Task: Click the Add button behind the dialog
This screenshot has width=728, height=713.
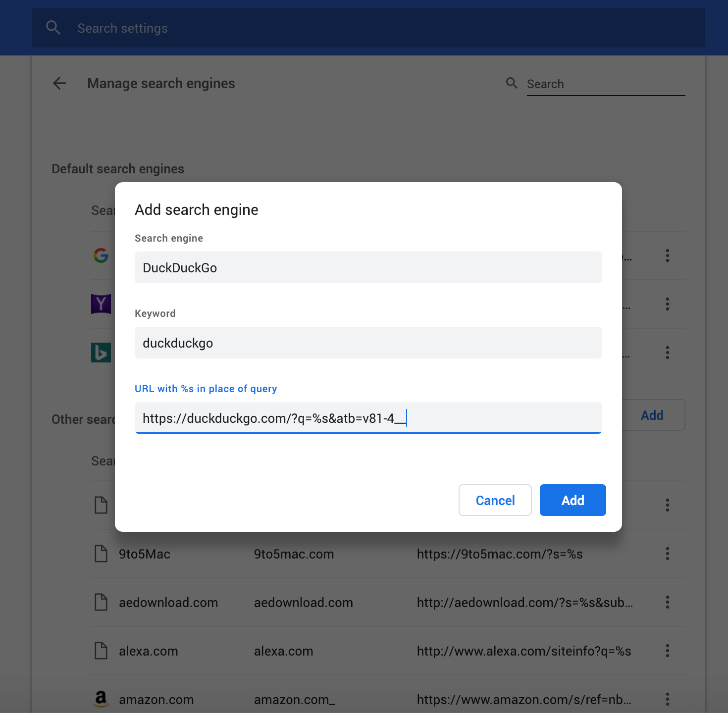Action: pyautogui.click(x=652, y=415)
